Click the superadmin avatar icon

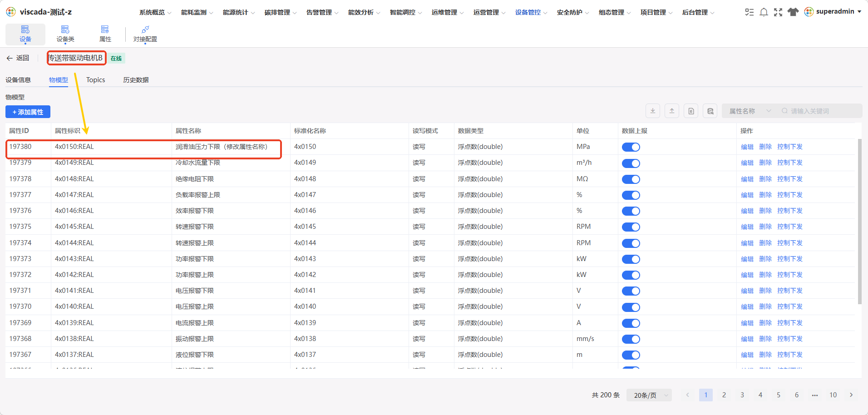pos(809,12)
